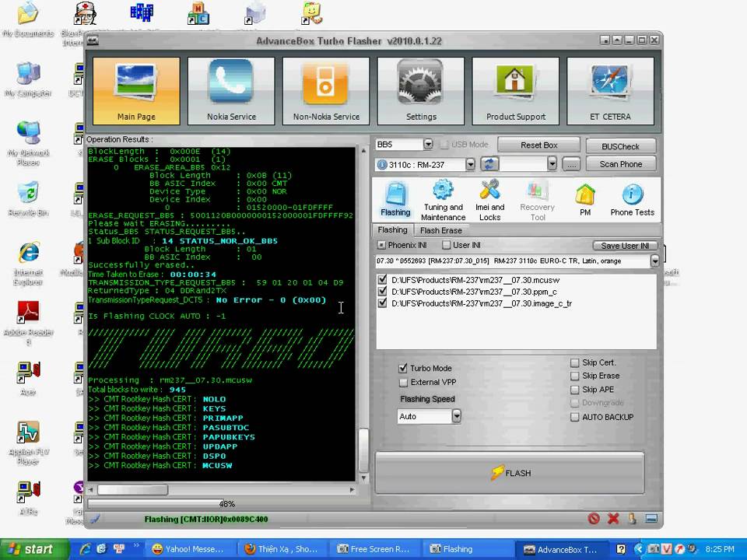
Task: Expand the 3110c : RM-237 model dropdown
Action: pos(470,165)
